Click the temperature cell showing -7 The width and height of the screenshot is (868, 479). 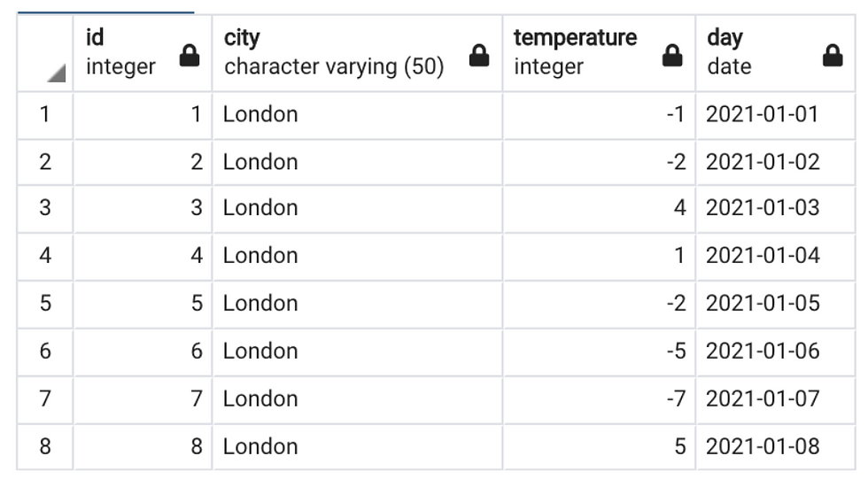(599, 398)
